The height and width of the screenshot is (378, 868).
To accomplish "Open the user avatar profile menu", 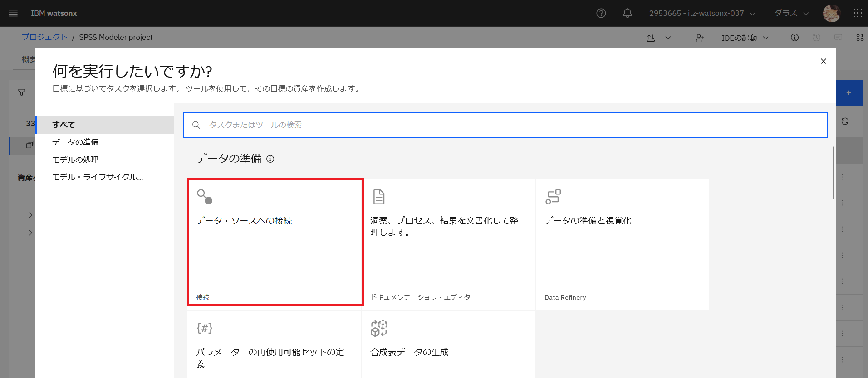I will 832,13.
